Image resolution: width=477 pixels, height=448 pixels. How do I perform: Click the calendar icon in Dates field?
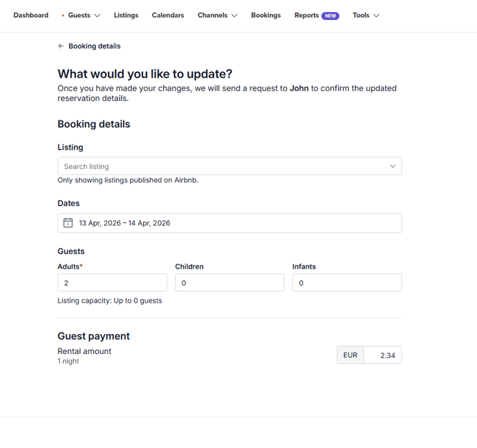click(x=68, y=223)
